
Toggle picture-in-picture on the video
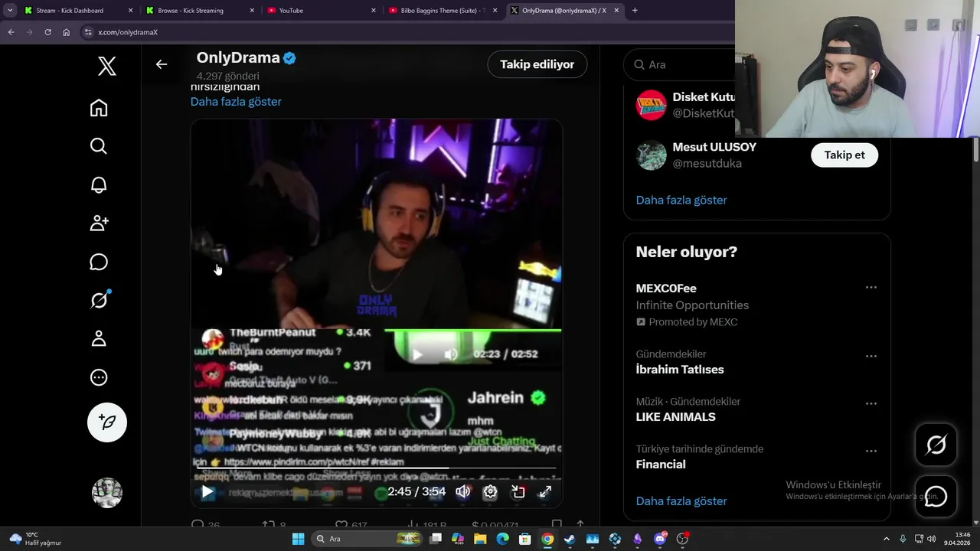(x=518, y=492)
